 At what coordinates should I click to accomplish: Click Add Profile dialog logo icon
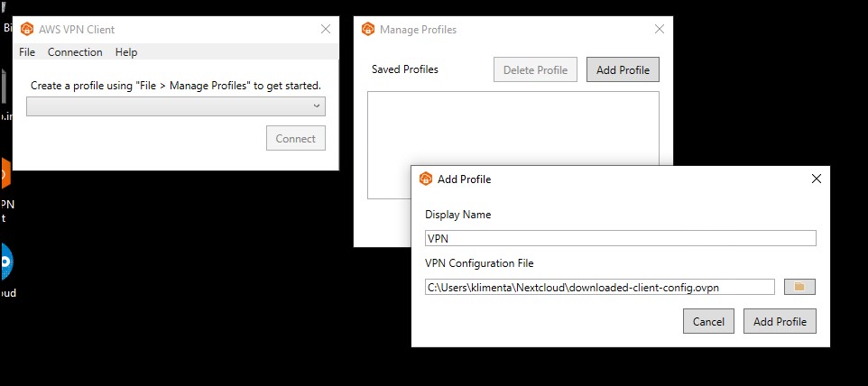425,179
